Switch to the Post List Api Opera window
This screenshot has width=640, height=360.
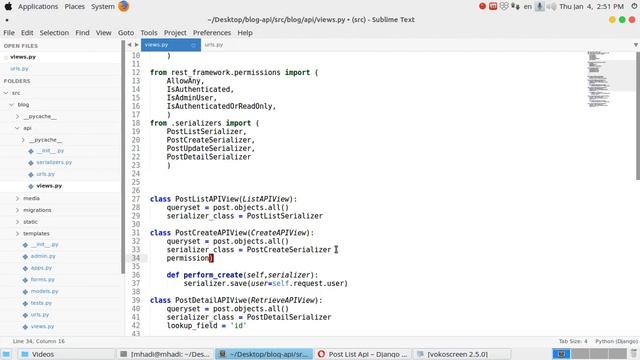coord(362,354)
